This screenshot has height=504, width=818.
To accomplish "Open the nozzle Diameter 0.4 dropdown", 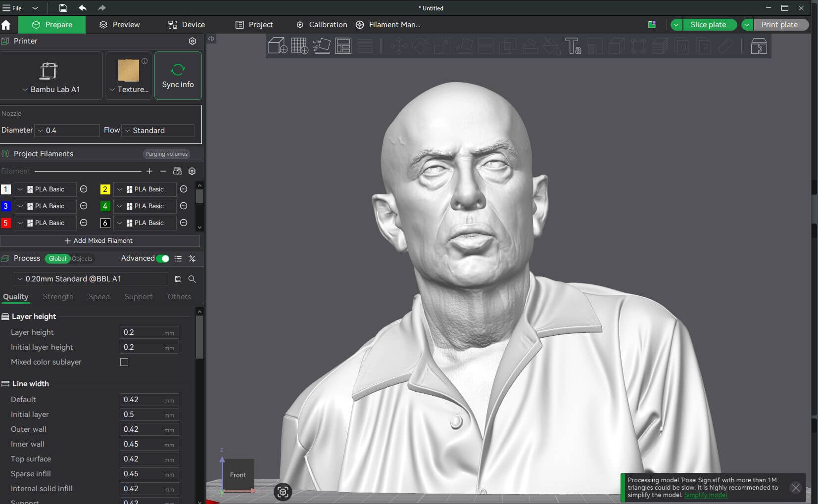I will click(x=68, y=131).
